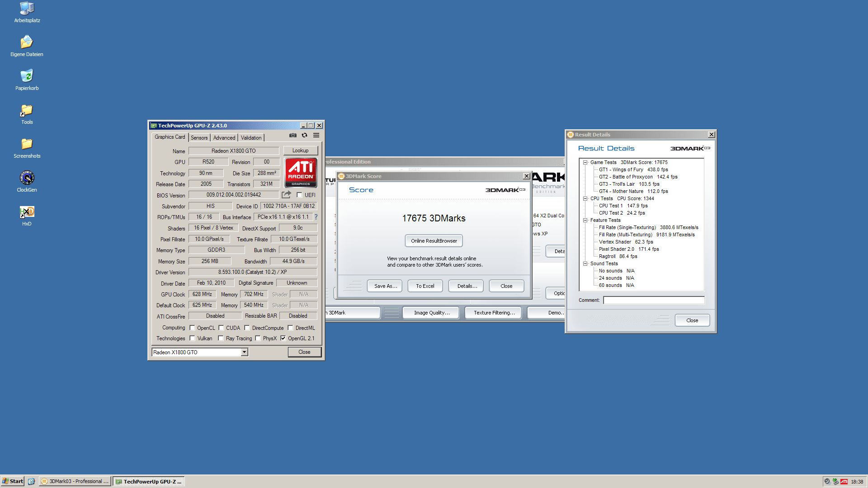Click the Lookup button in GPU-Z

[x=300, y=150]
